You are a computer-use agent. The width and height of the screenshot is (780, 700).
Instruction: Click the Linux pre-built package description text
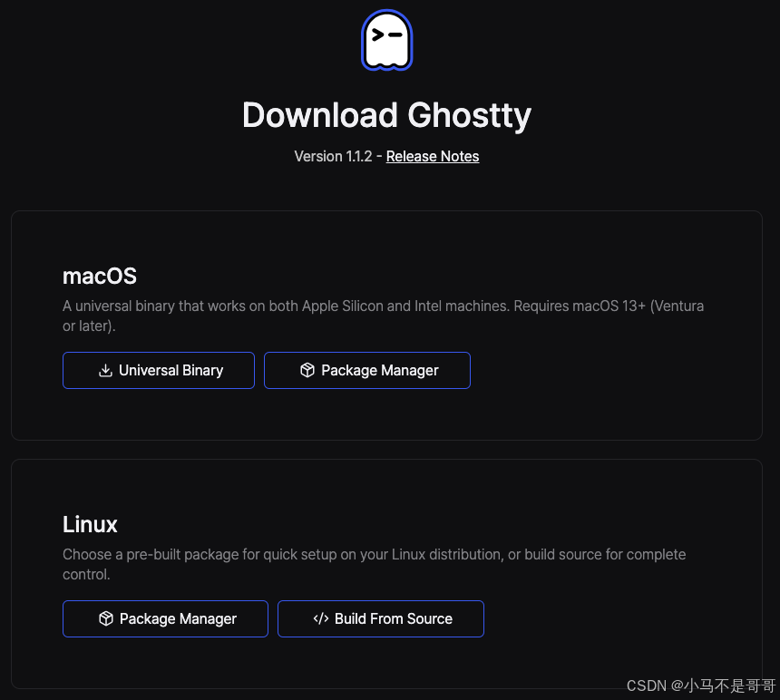click(374, 564)
